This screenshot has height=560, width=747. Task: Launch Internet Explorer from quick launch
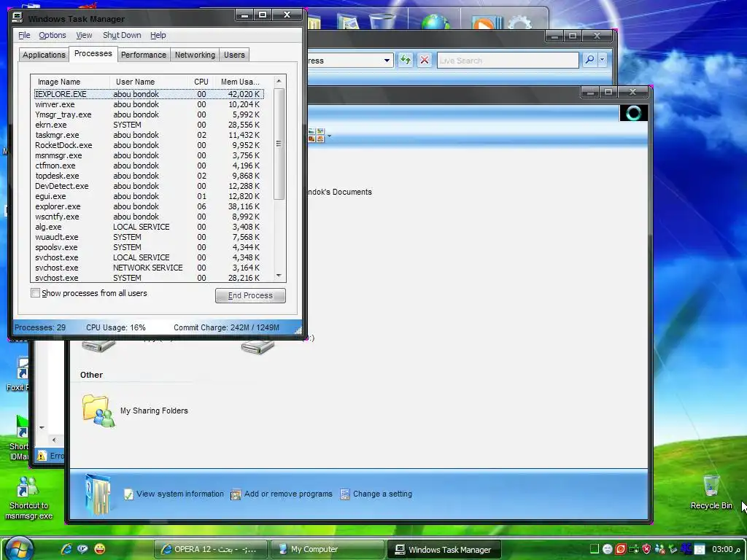pos(66,549)
